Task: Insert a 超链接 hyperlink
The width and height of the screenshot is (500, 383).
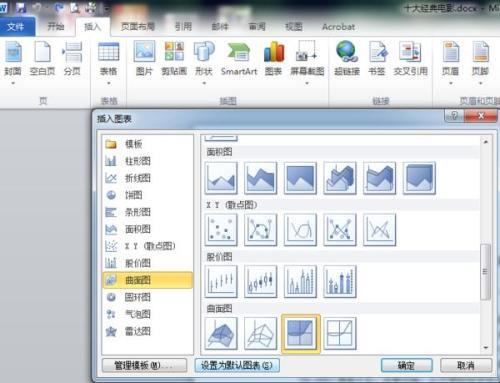Action: [347, 59]
